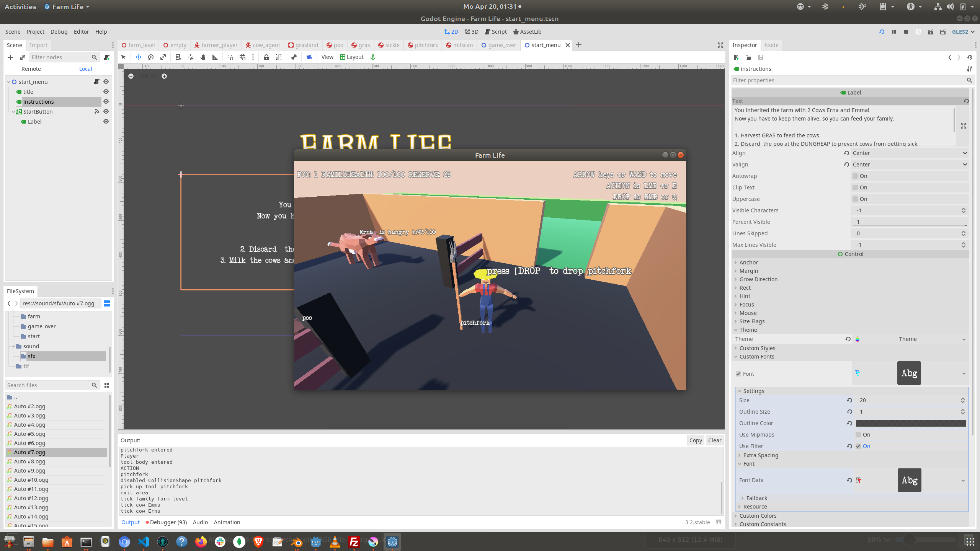
Task: Pause the running scene
Action: tap(893, 32)
